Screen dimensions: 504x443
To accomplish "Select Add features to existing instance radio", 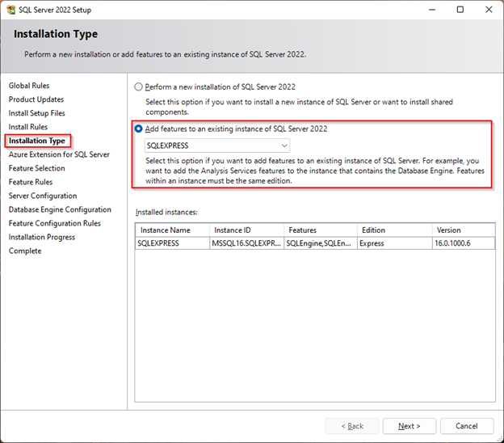I will pyautogui.click(x=138, y=129).
